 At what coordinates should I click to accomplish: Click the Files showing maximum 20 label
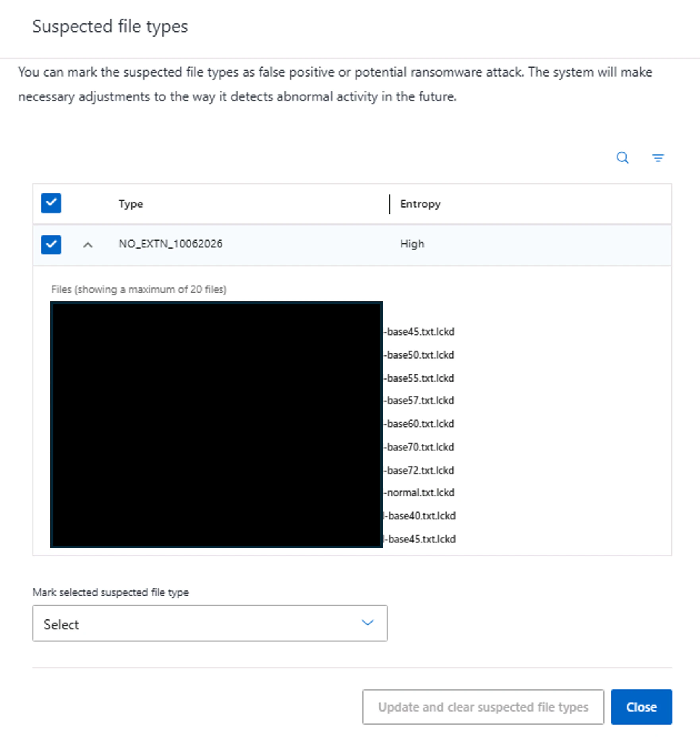click(139, 289)
